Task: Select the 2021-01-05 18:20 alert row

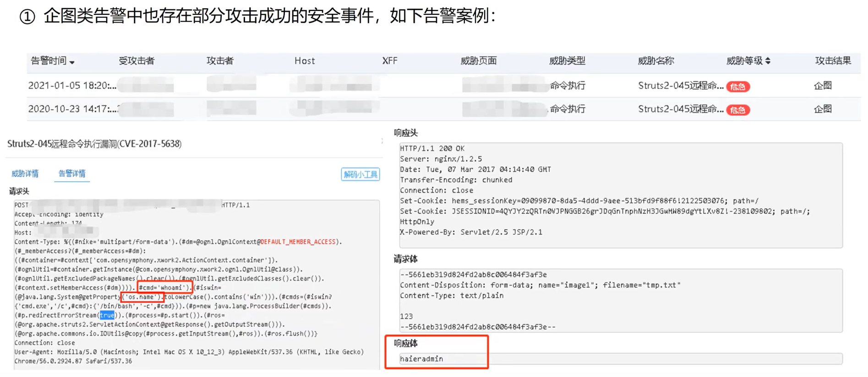Action: click(443, 85)
